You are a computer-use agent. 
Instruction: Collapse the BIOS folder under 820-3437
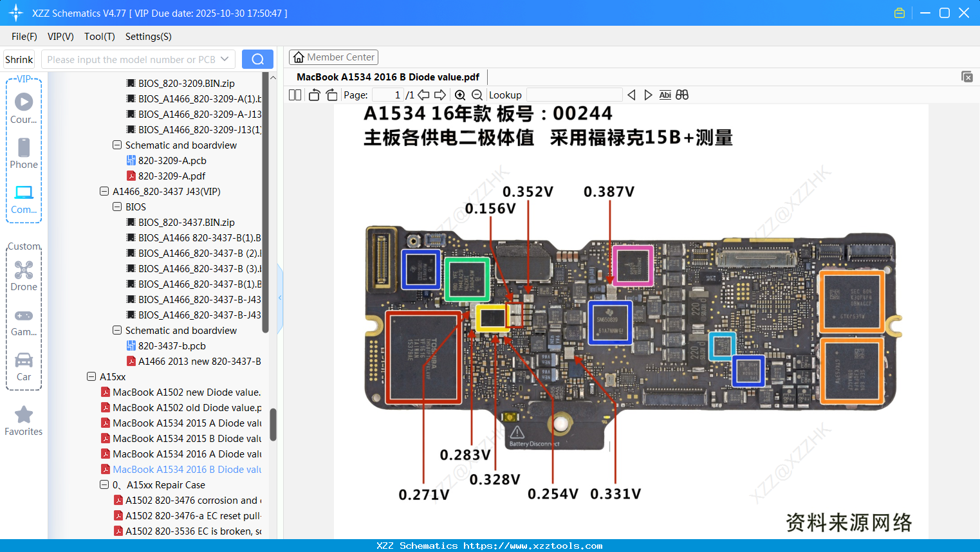(117, 207)
